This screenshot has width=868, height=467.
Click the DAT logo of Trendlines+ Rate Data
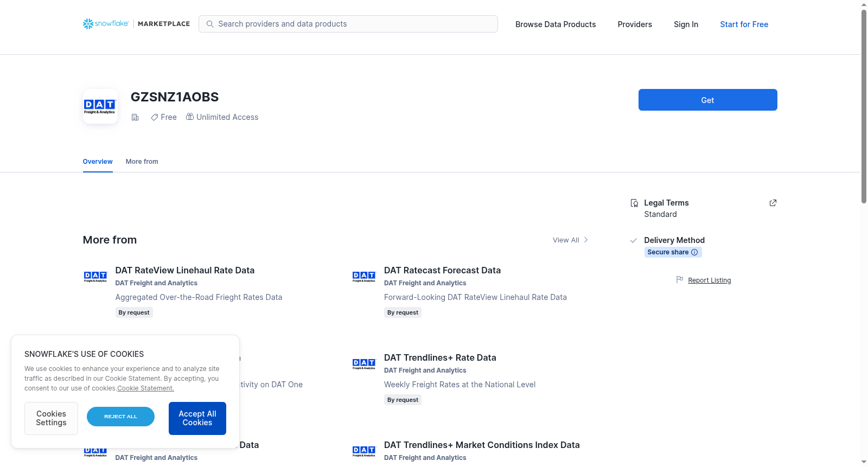pyautogui.click(x=364, y=364)
